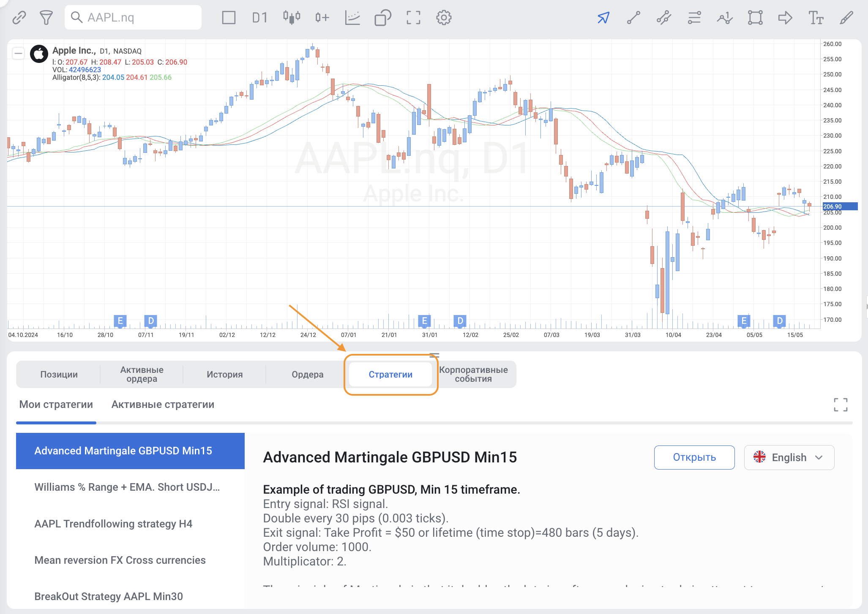Click the Открыть button
The image size is (868, 614).
pyautogui.click(x=694, y=457)
